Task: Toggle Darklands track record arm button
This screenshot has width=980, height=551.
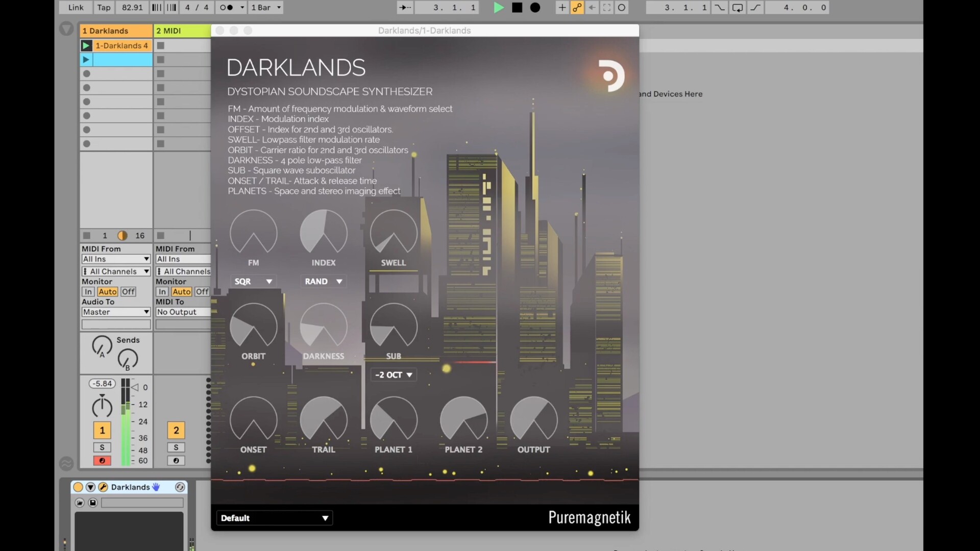Action: [x=102, y=461]
